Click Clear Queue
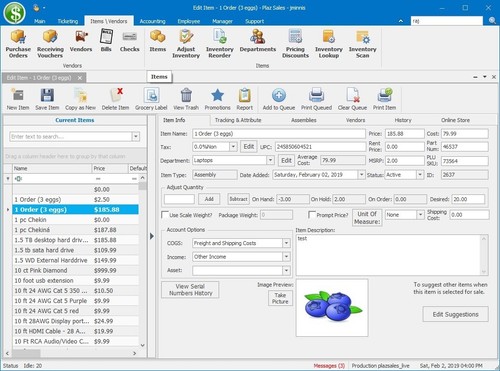Viewport: 500px width, 371px height. click(x=352, y=99)
